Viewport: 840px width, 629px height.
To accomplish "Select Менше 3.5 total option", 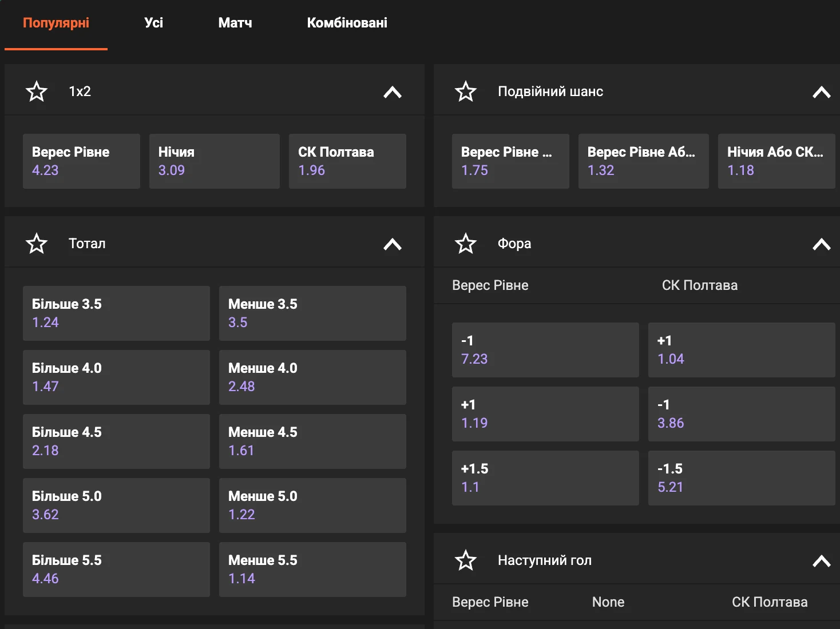I will pyautogui.click(x=312, y=313).
